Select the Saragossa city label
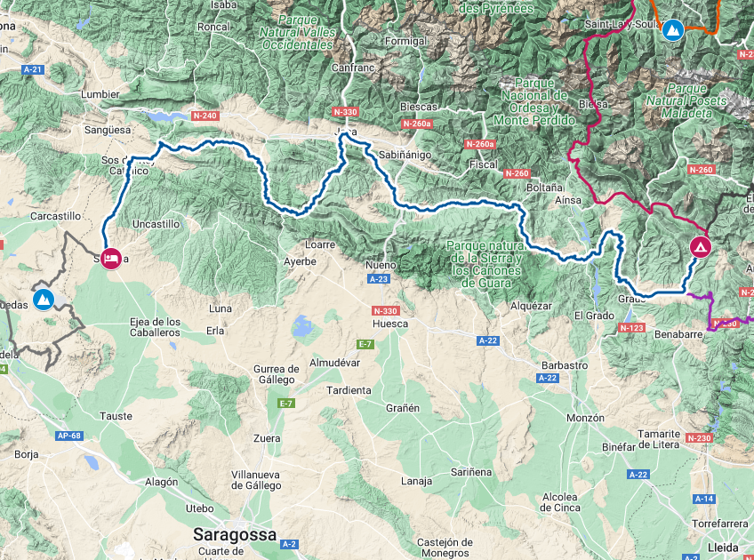 pos(235,534)
